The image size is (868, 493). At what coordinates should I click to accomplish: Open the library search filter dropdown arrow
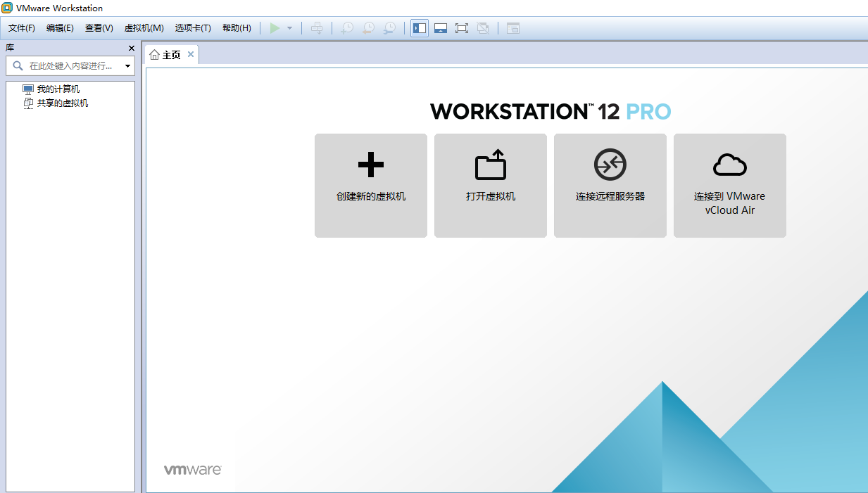click(x=127, y=66)
